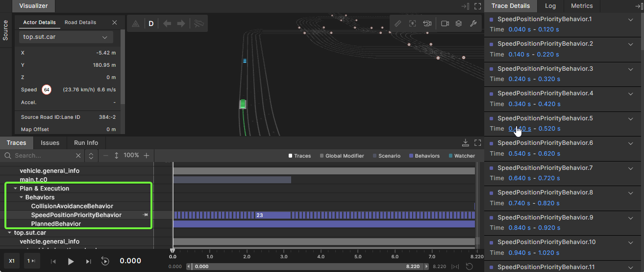Zoom in the traces timeline with plus
Image resolution: width=644 pixels, height=272 pixels.
146,155
